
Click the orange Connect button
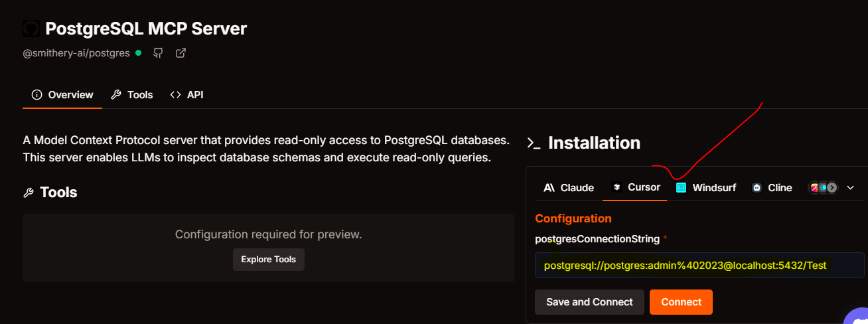681,302
